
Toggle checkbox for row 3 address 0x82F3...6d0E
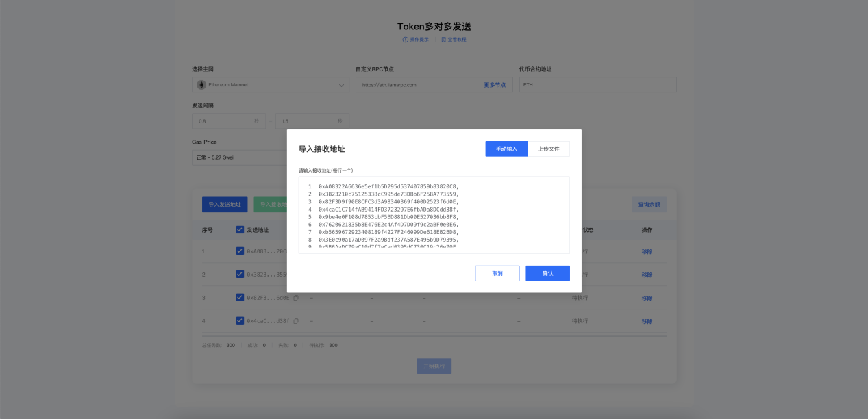coord(240,298)
